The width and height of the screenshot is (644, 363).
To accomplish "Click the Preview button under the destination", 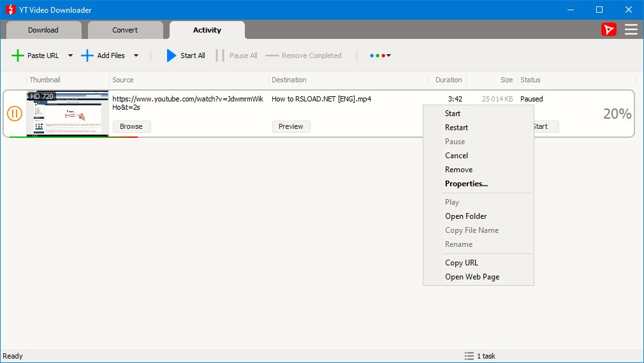I will (291, 126).
